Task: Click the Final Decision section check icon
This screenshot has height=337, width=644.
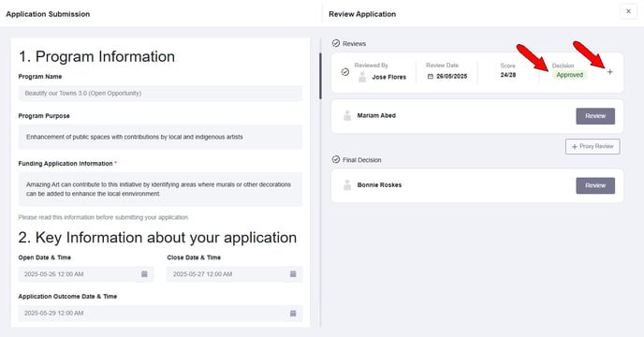Action: point(336,159)
